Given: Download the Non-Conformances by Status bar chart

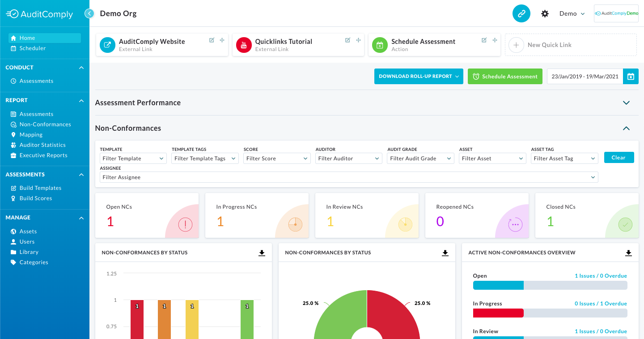Looking at the screenshot, I should (x=262, y=253).
